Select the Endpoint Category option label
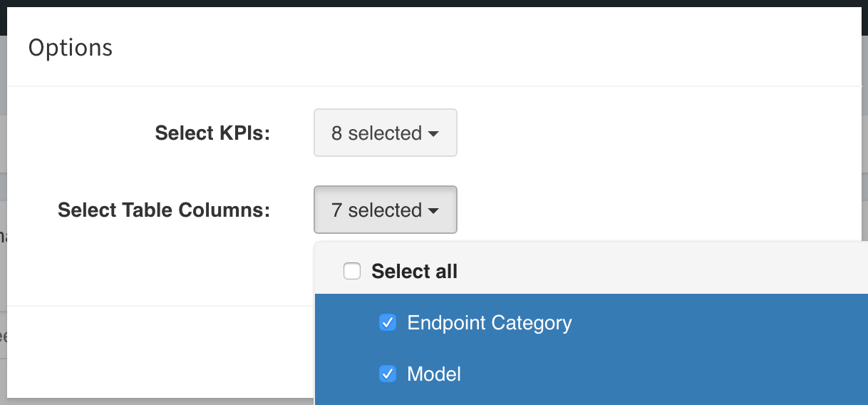 click(489, 323)
